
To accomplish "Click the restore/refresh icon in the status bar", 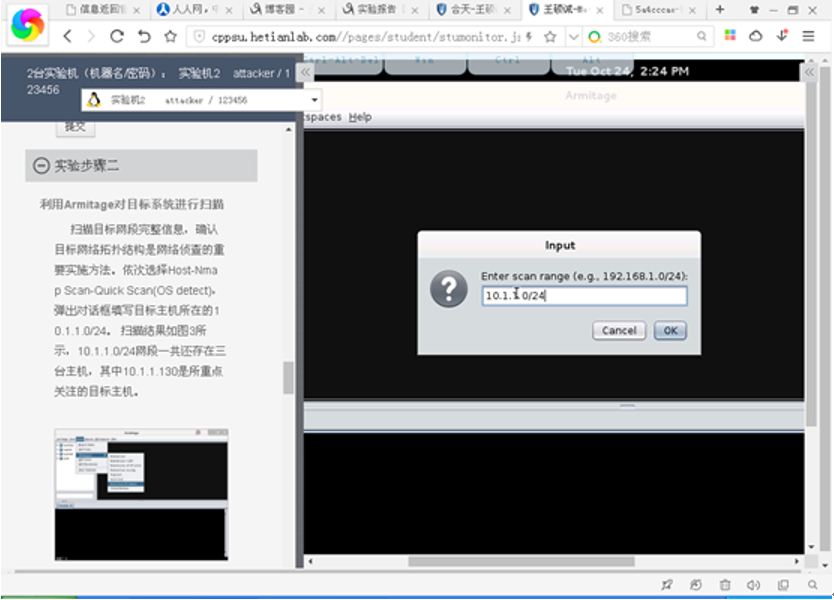I will coord(696,585).
